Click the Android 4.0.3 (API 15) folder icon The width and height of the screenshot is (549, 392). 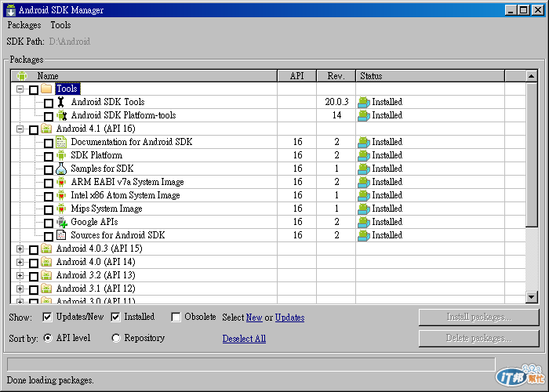[x=46, y=249]
